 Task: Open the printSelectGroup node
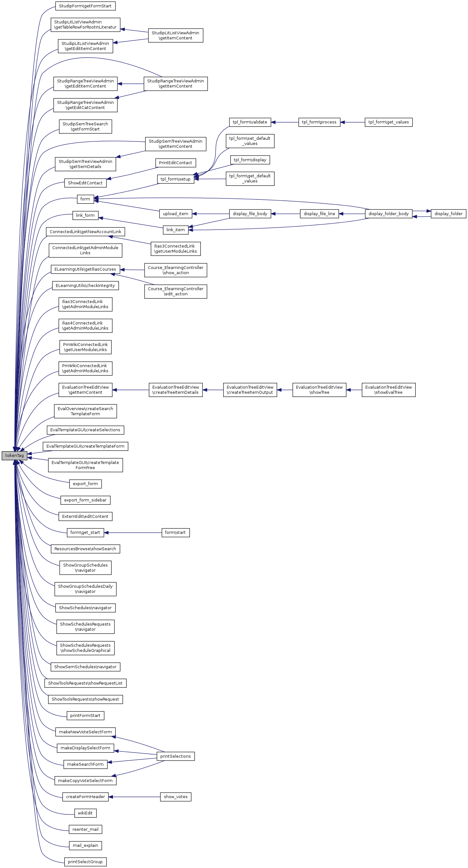pyautogui.click(x=85, y=862)
